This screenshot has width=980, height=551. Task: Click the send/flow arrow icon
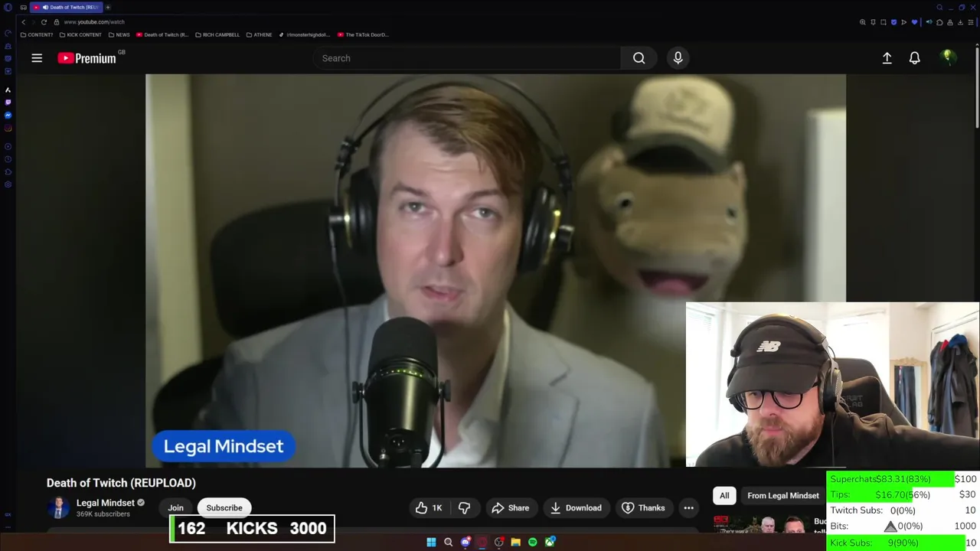tap(903, 22)
